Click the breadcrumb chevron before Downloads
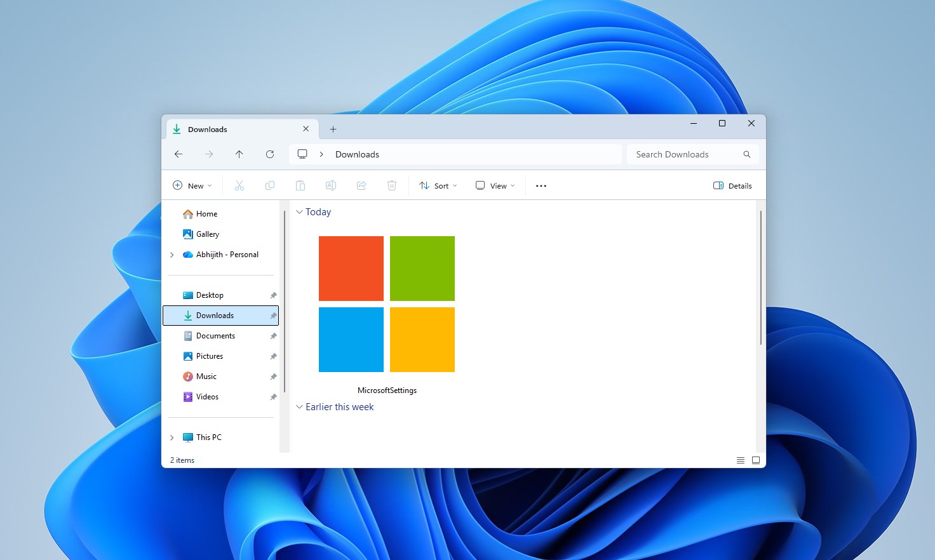This screenshot has width=935, height=560. 321,154
